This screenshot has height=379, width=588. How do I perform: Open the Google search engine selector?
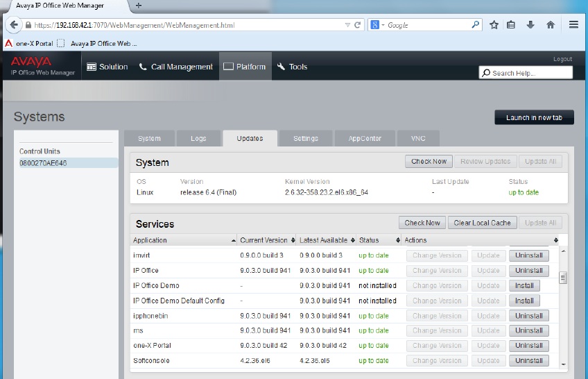click(x=377, y=25)
